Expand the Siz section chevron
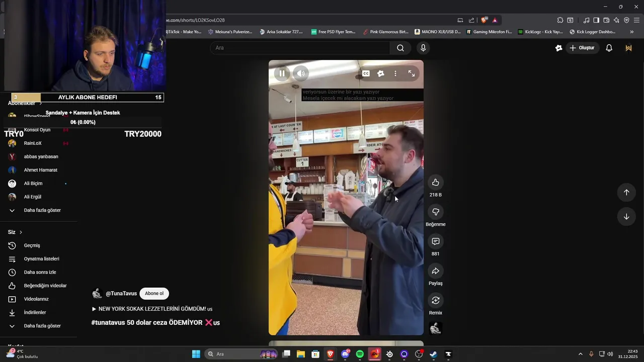This screenshot has height=362, width=644. 21,232
